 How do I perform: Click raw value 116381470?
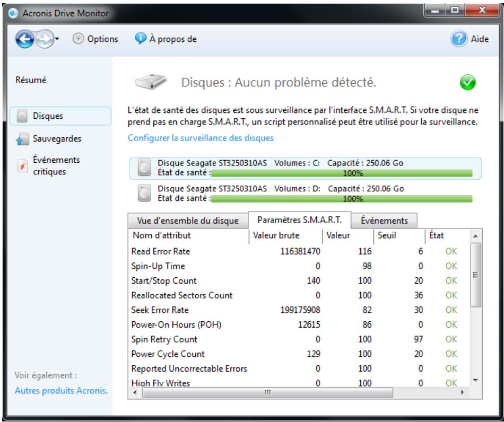tap(300, 251)
